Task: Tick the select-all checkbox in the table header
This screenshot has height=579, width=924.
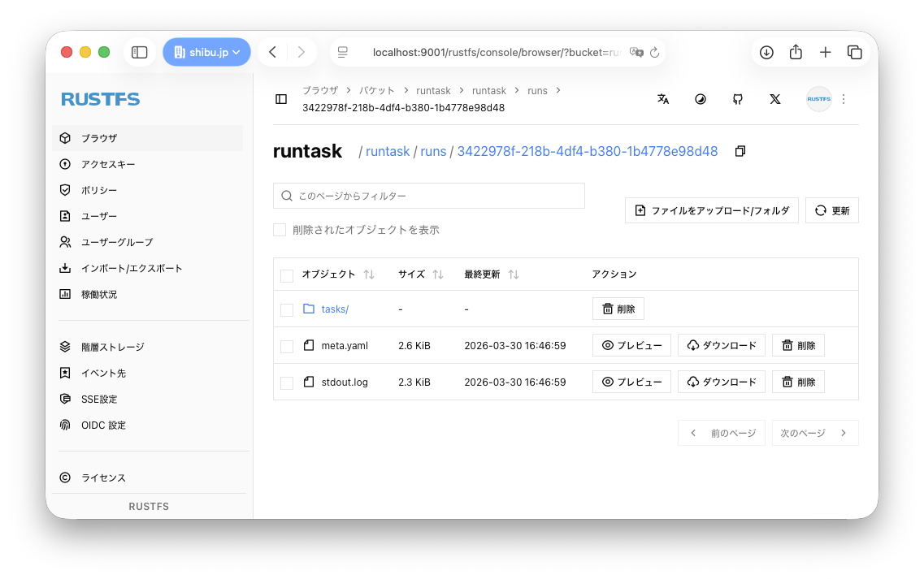Action: coord(287,275)
